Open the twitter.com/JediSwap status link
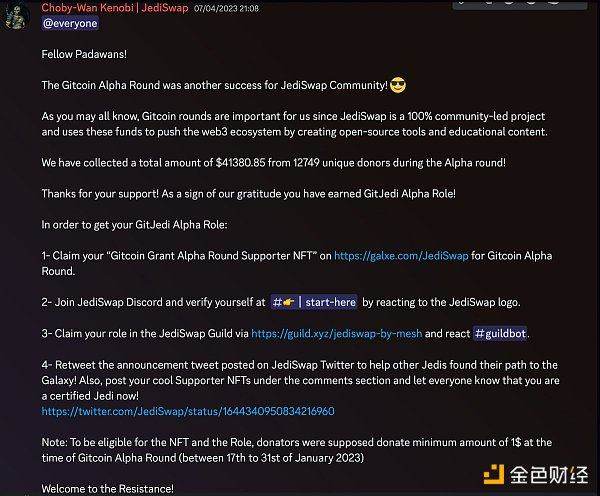600x496 pixels. (188, 411)
